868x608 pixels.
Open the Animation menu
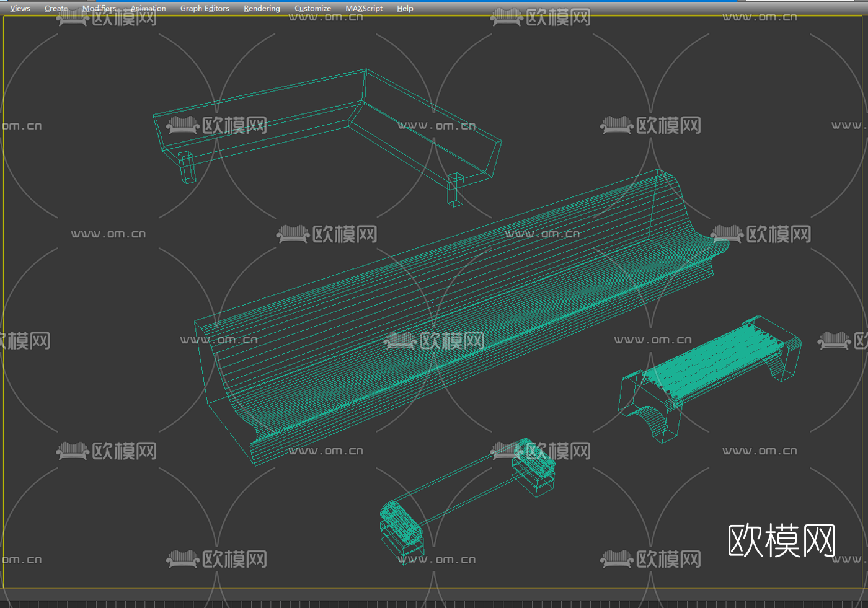148,8
